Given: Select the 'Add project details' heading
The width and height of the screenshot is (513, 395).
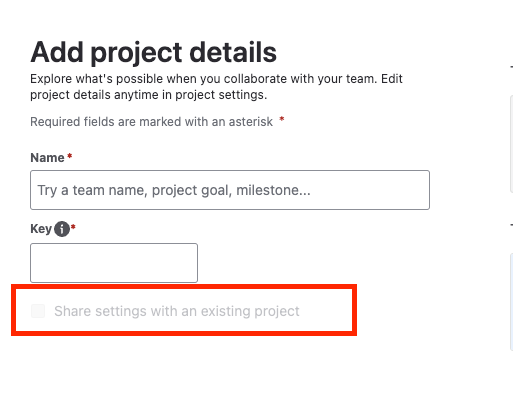Looking at the screenshot, I should pyautogui.click(x=153, y=52).
